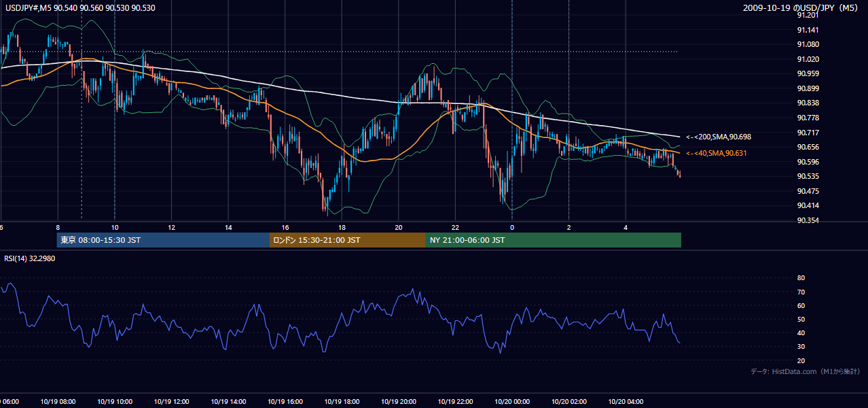Viewport: 868px width, 408px height.
Task: Select the NY 21:00-06:00 JST session bar
Action: pyautogui.click(x=553, y=240)
